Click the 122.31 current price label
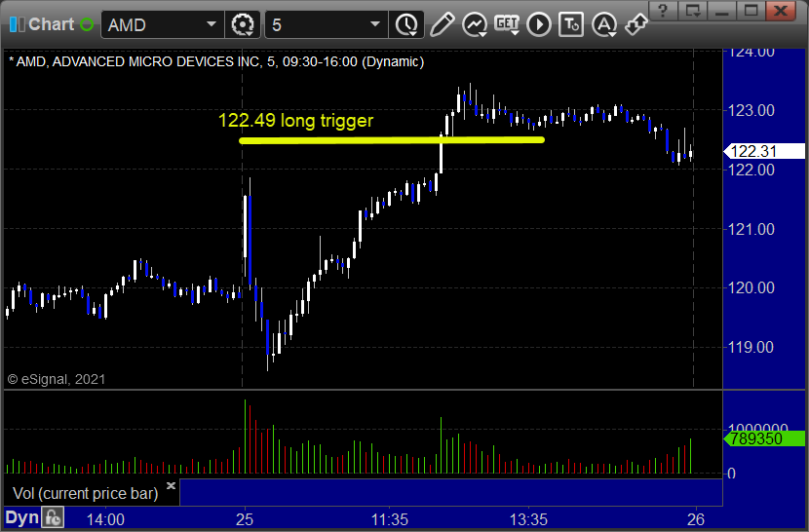Screen dimensions: 809x532 click(764, 151)
